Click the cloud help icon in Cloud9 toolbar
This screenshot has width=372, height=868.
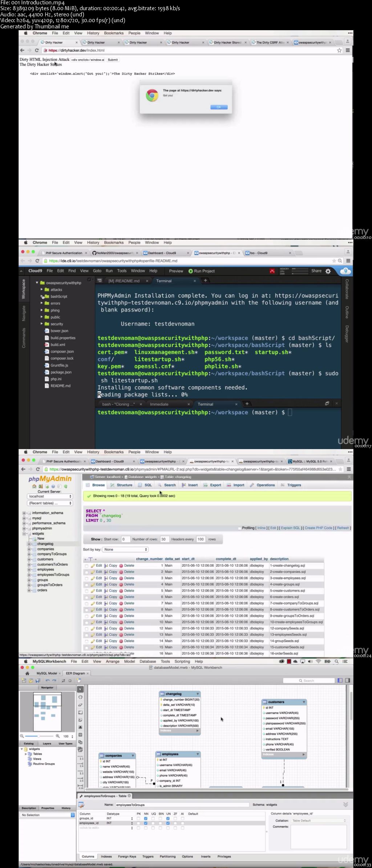[x=345, y=271]
